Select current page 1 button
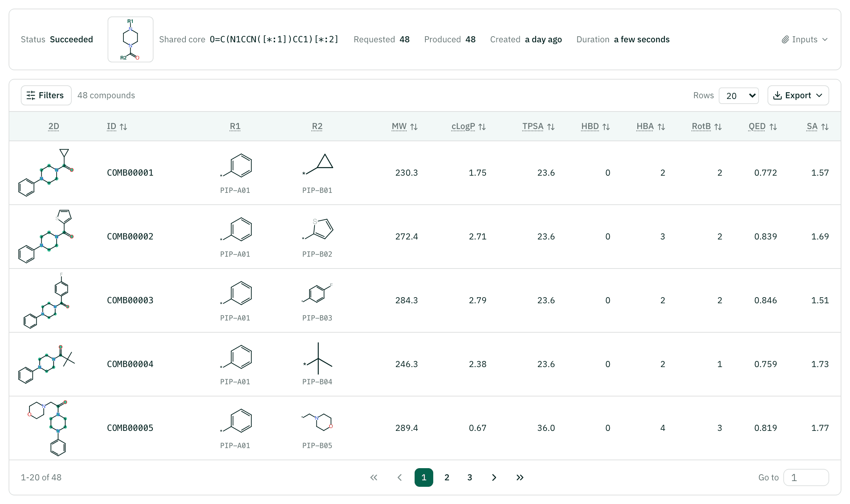850x504 pixels. coord(424,477)
